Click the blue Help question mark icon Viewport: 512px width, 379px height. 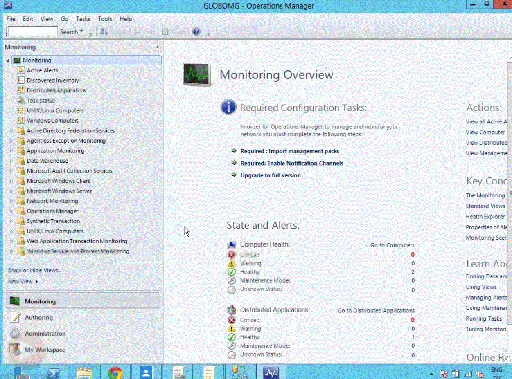point(196,32)
